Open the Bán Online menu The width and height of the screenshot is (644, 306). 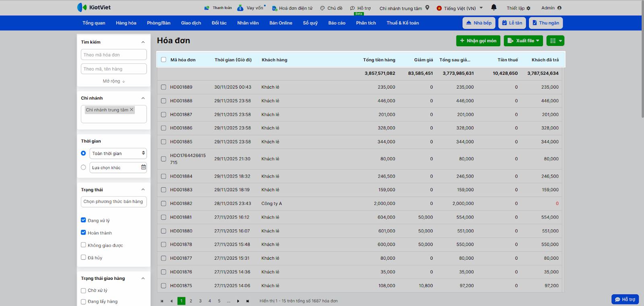281,23
